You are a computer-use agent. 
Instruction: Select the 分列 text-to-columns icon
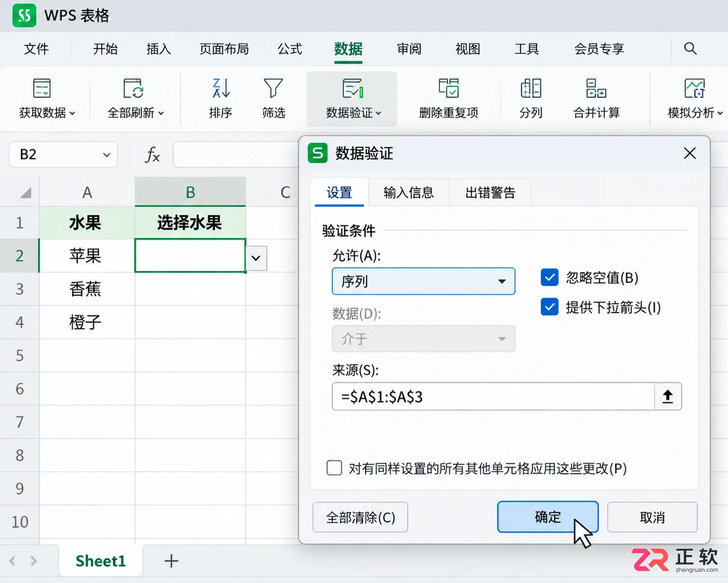click(x=531, y=89)
